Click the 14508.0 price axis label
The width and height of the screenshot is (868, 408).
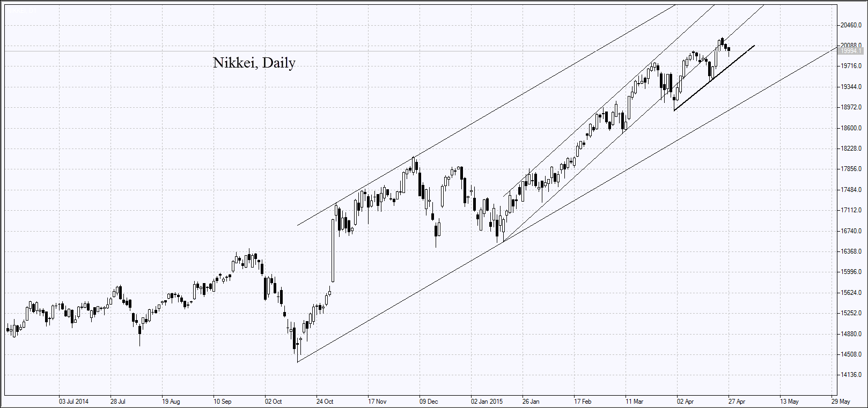[851, 354]
